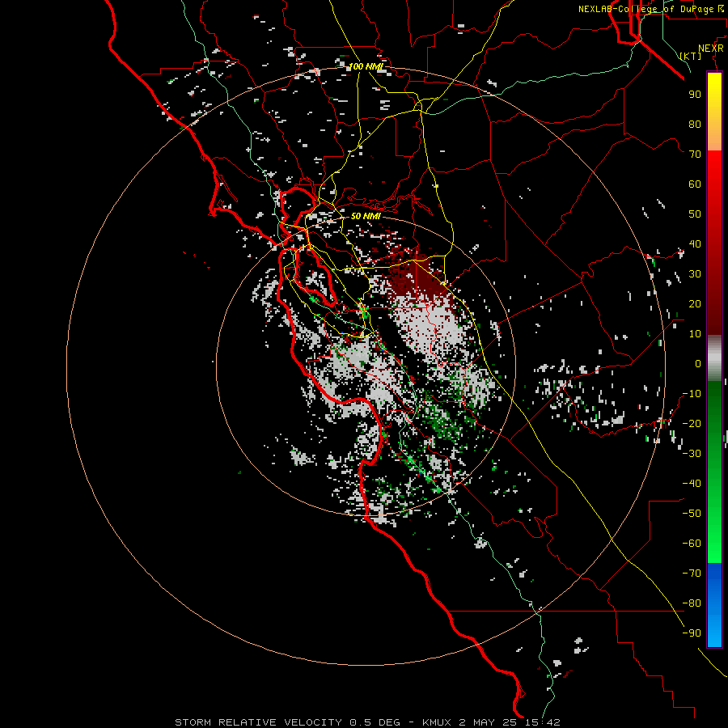Click the "30" value on the velocity scale

pyautogui.click(x=695, y=274)
